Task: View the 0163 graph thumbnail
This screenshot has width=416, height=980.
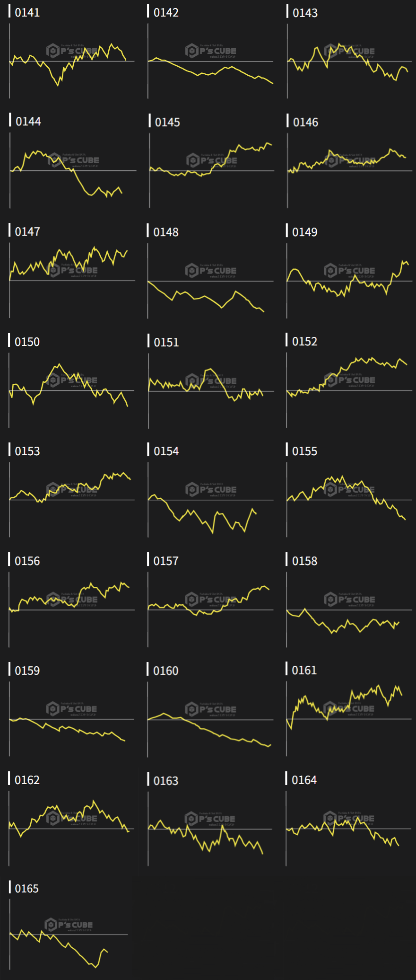Action: [210, 829]
